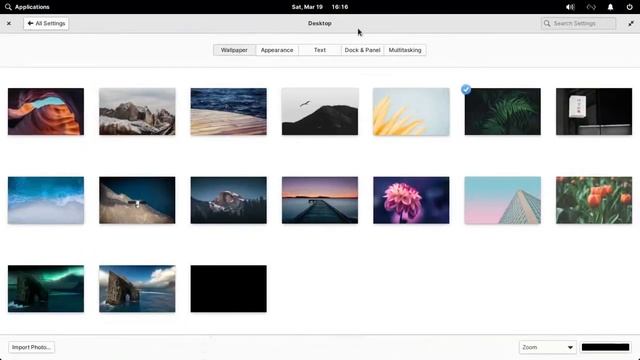Select the orange canyon wallpaper
The height and width of the screenshot is (360, 640).
(x=46, y=111)
